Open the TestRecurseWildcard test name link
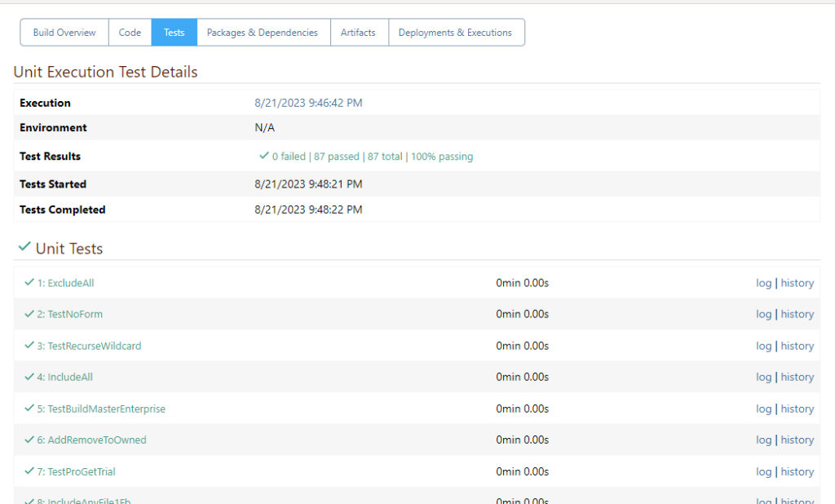This screenshot has height=504, width=835. pyautogui.click(x=94, y=346)
